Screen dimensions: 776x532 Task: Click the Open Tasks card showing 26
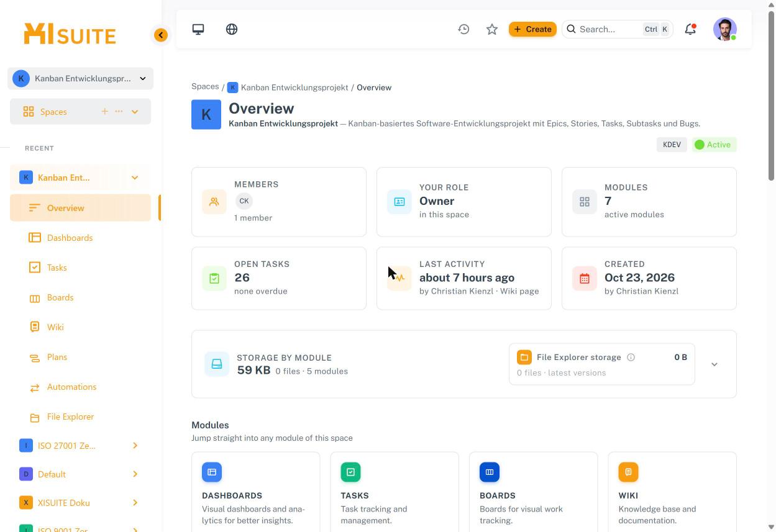[279, 278]
